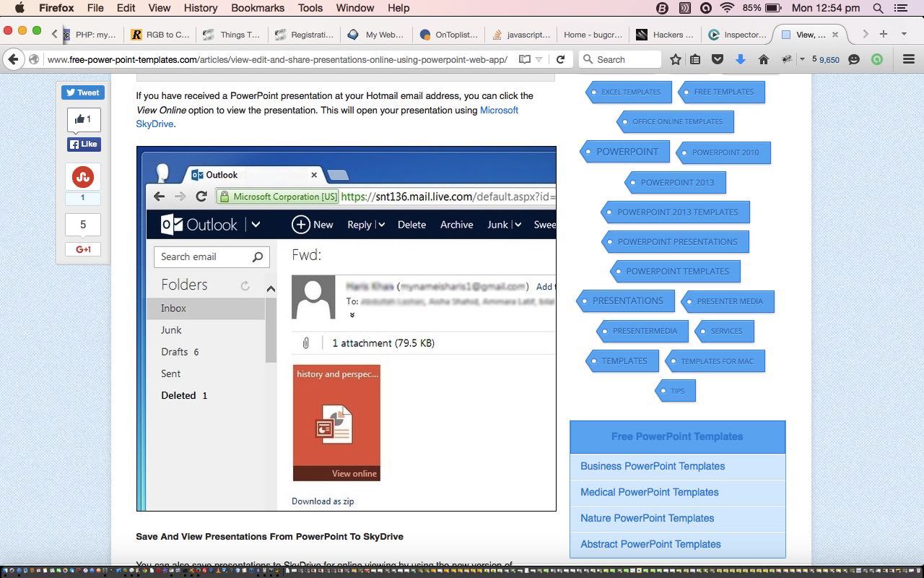Screen dimensions: 924x578
Task: Click the OFFICE ONLINE TEMPLATES tag
Action: coord(676,121)
